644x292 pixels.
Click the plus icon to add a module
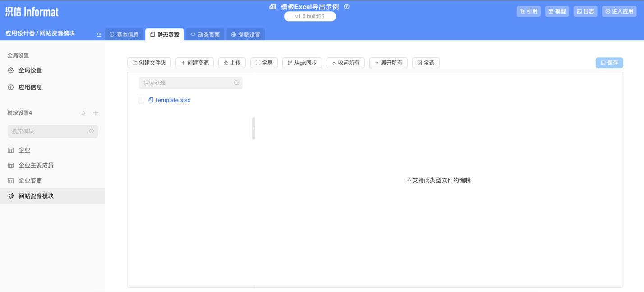point(95,112)
